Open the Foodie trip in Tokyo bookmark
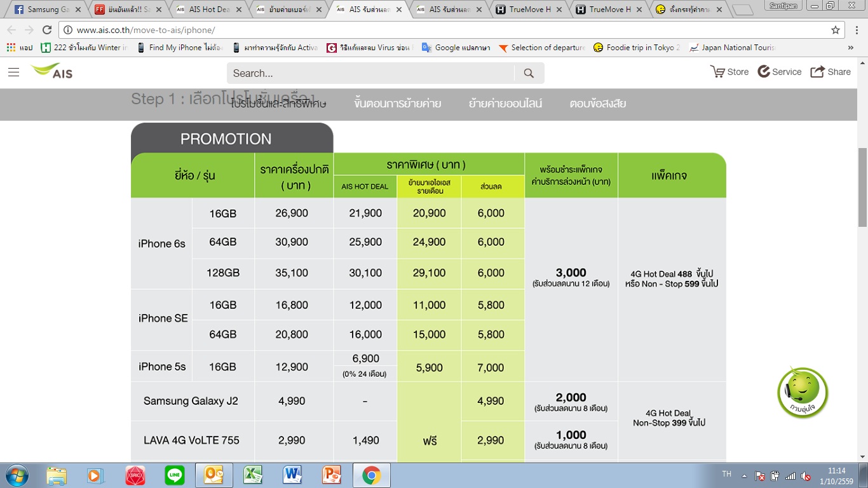Image resolution: width=868 pixels, height=488 pixels. pos(637,48)
